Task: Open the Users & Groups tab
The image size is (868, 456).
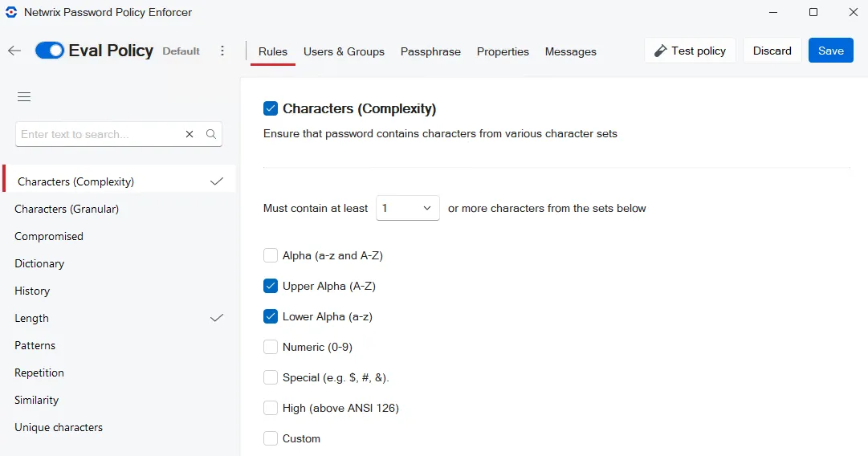Action: click(344, 51)
